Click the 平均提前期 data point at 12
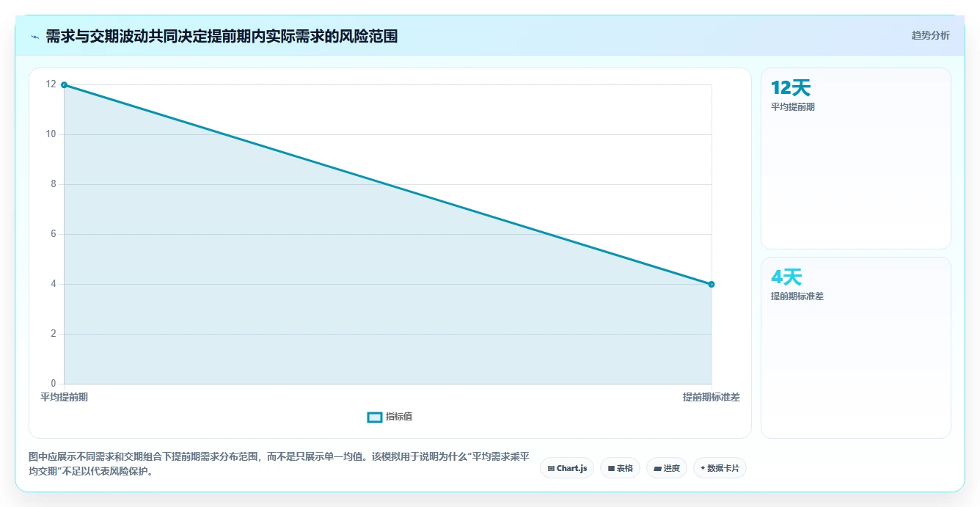The image size is (980, 507). [65, 85]
